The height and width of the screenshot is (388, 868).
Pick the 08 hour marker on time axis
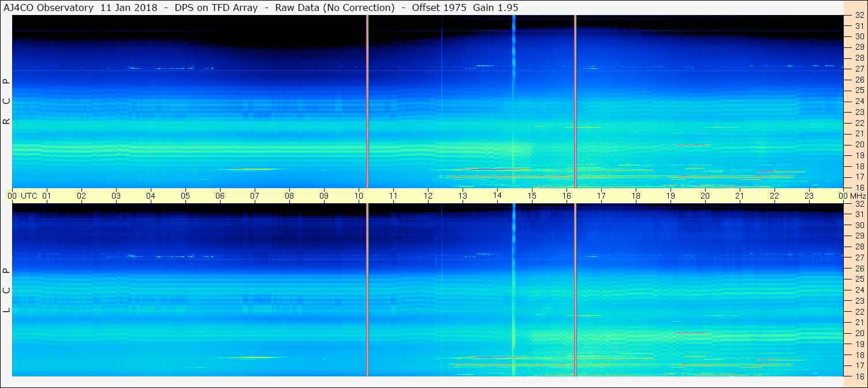pyautogui.click(x=289, y=196)
